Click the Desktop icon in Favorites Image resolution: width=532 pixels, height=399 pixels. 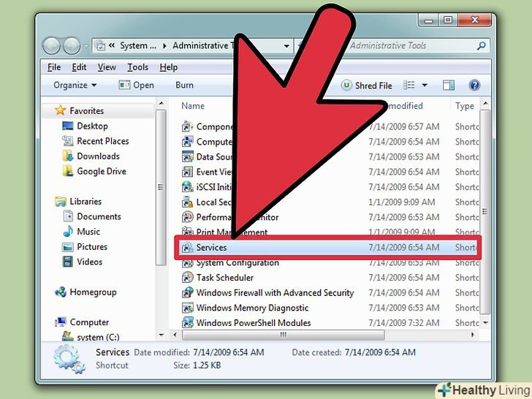pyautogui.click(x=67, y=126)
